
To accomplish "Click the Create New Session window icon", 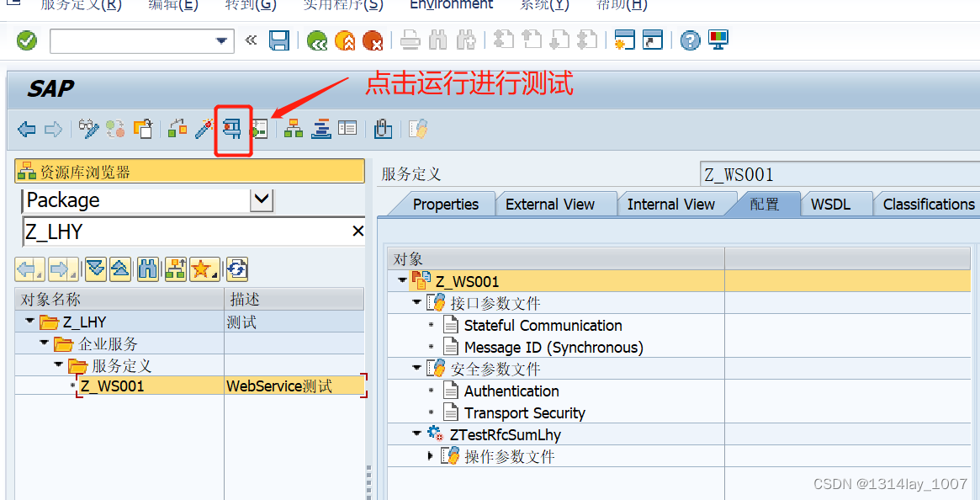I will pyautogui.click(x=623, y=40).
